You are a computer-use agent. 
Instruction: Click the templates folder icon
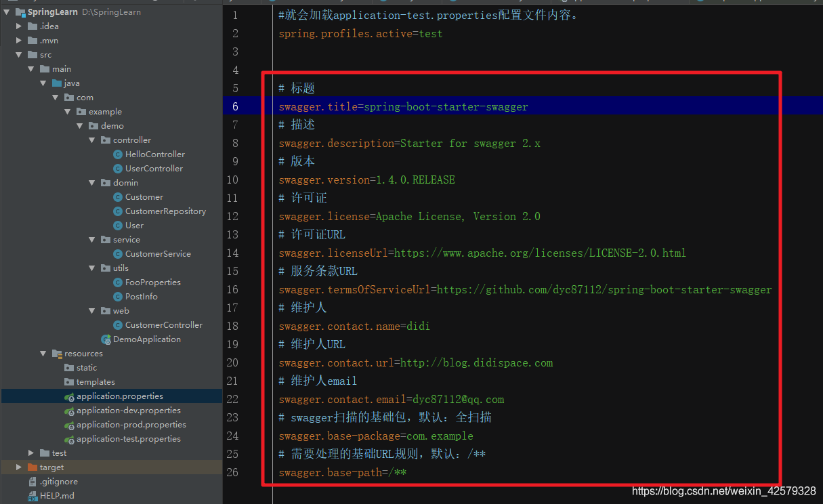69,382
